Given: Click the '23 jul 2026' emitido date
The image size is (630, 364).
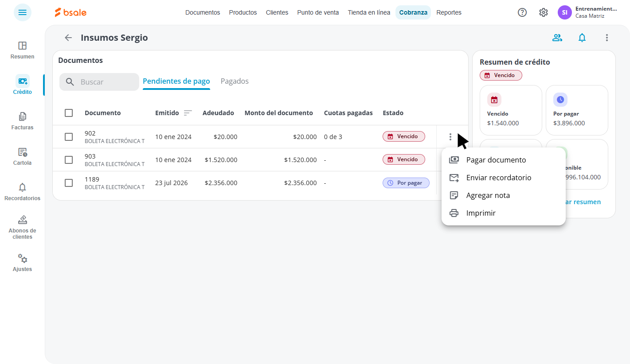Looking at the screenshot, I should [x=172, y=183].
